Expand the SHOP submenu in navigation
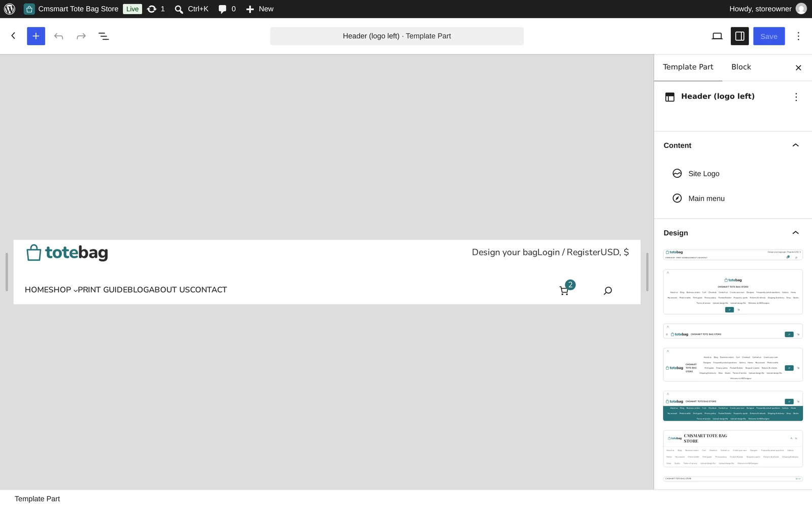This screenshot has height=508, width=812. 76,290
